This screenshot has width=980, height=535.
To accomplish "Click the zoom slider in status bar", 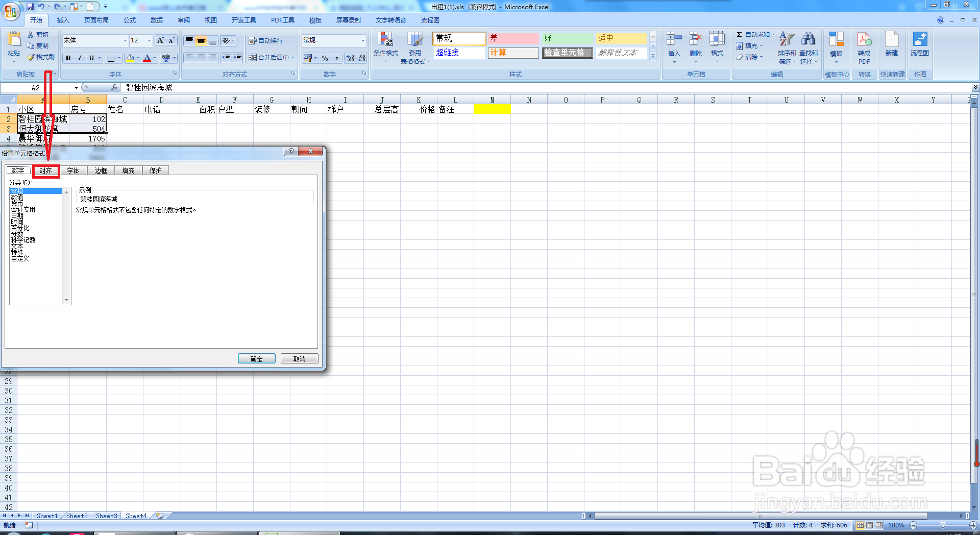I will click(x=943, y=525).
